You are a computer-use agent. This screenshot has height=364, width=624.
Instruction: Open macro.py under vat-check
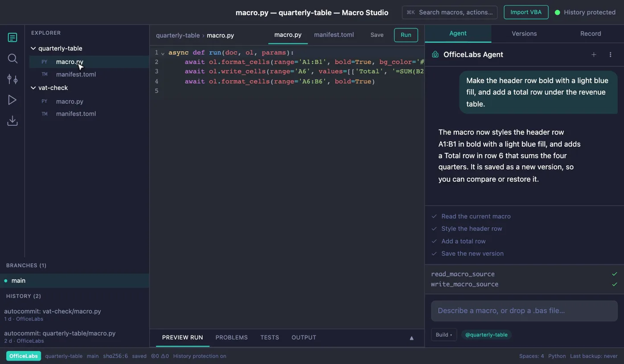coord(89,102)
